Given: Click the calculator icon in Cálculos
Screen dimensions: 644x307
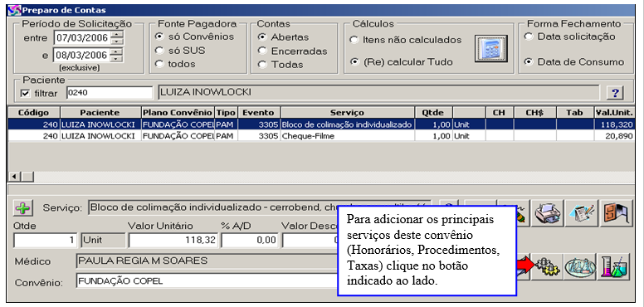Looking at the screenshot, I should point(490,49).
